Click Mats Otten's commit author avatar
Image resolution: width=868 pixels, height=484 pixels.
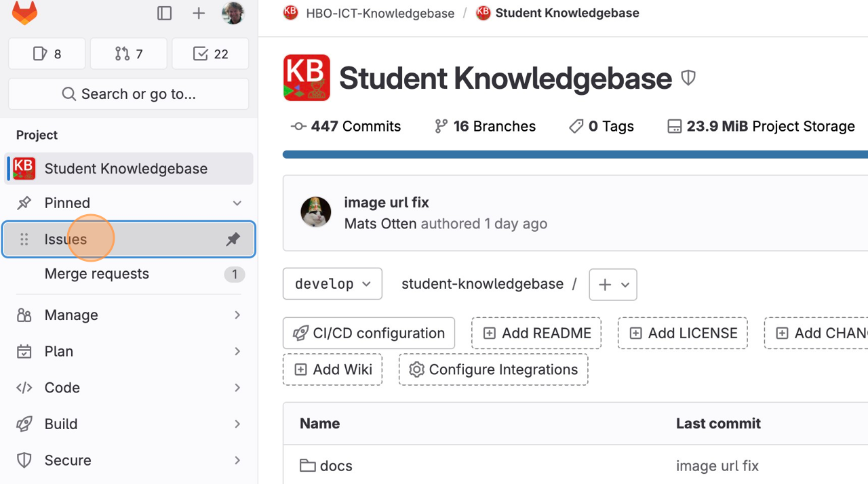coord(316,213)
